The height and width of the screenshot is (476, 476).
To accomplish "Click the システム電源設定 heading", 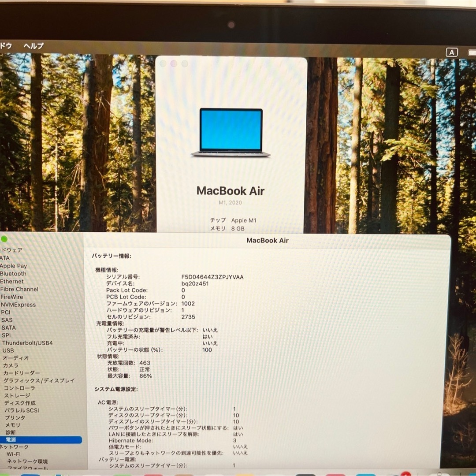I will coord(116,390).
